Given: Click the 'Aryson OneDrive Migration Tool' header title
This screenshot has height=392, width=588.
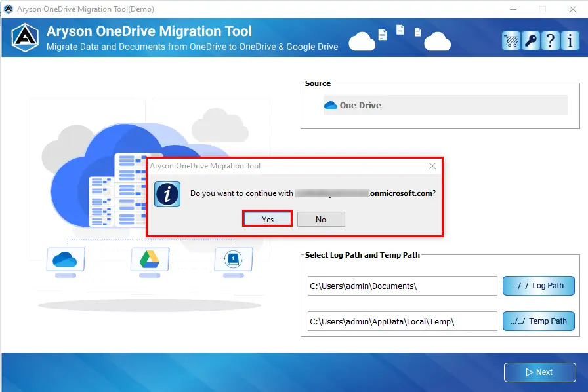Looking at the screenshot, I should pos(149,31).
